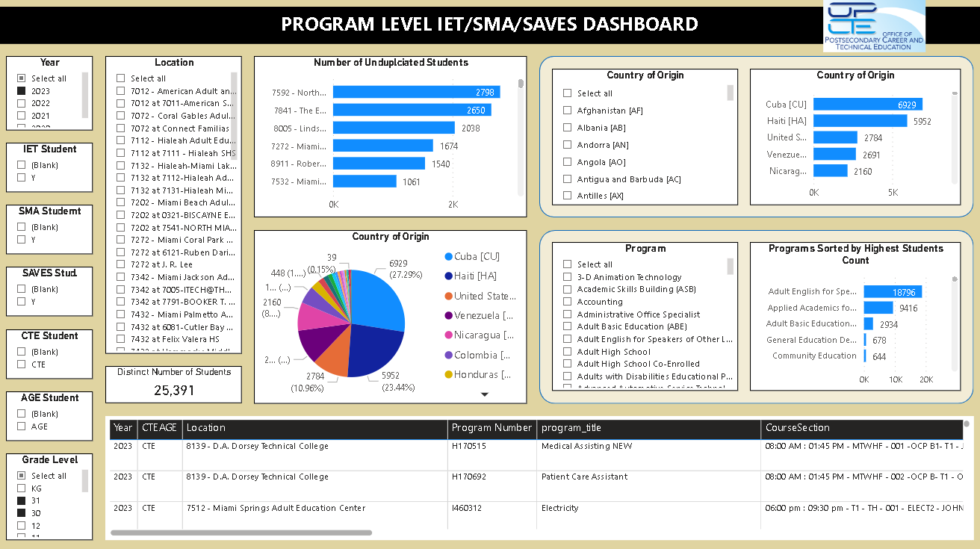This screenshot has height=549, width=980.
Task: Click the Cuba [CU] legend marker
Action: tap(449, 257)
